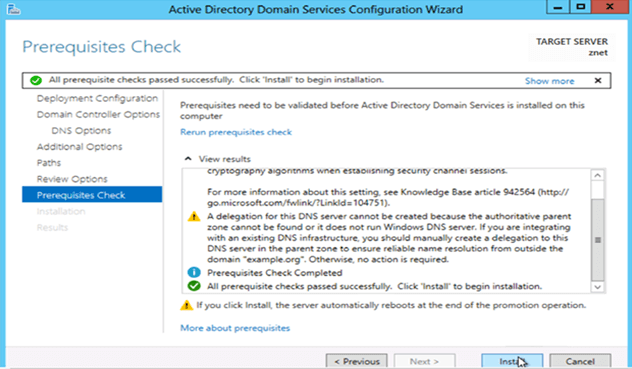Click the scrollbar down arrow in results
The image size is (632, 369).
click(x=597, y=287)
